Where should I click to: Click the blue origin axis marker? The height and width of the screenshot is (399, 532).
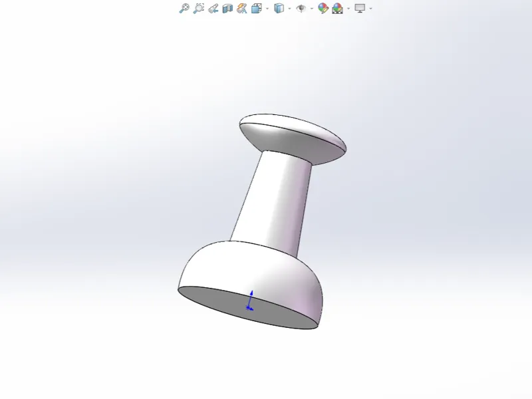250,301
